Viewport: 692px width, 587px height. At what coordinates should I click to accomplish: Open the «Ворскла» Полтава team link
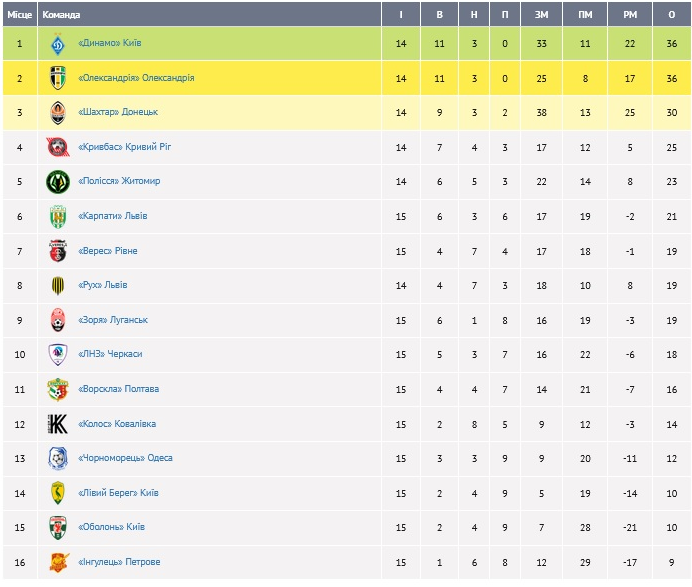pos(118,389)
